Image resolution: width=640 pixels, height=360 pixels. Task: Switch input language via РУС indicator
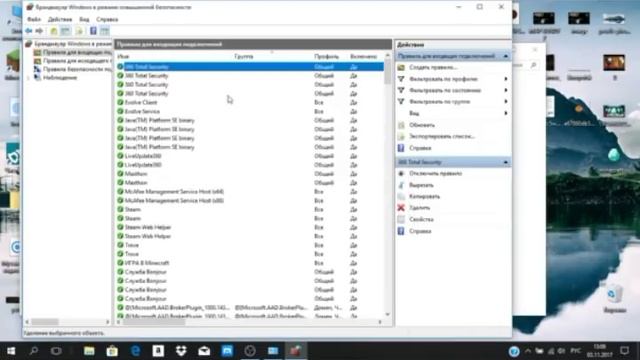576,351
